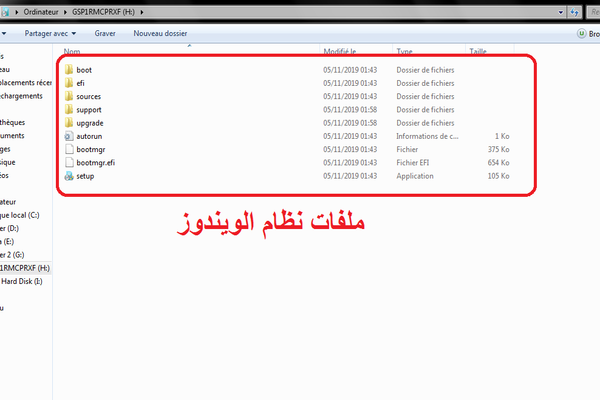Image resolution: width=600 pixels, height=400 pixels.
Task: Open the sources folder
Action: pyautogui.click(x=89, y=96)
